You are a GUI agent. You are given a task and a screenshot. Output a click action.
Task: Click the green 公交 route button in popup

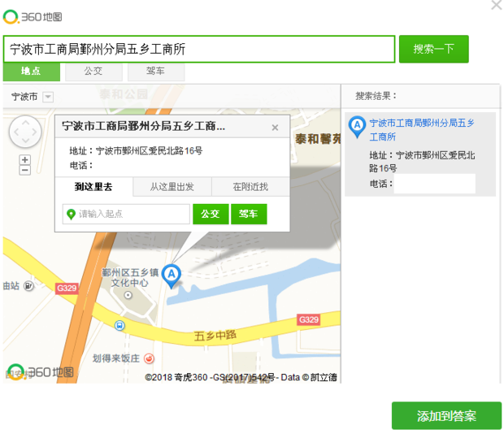coord(211,214)
